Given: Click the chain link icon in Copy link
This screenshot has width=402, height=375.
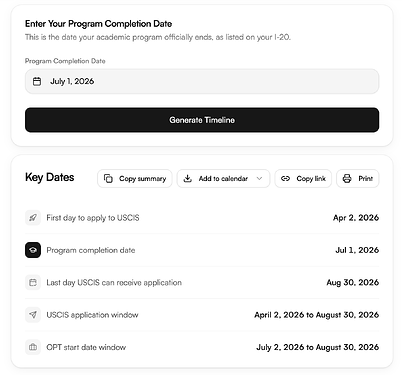Looking at the screenshot, I should (285, 179).
